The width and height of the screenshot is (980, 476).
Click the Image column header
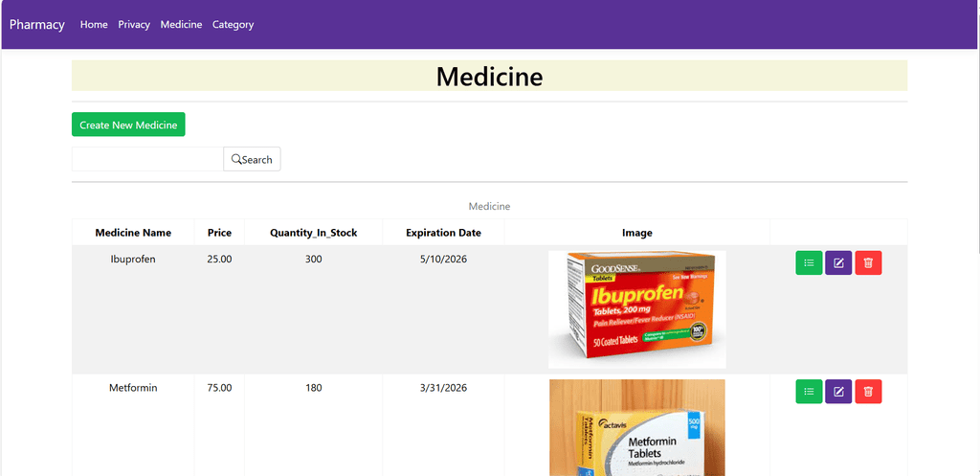click(636, 233)
